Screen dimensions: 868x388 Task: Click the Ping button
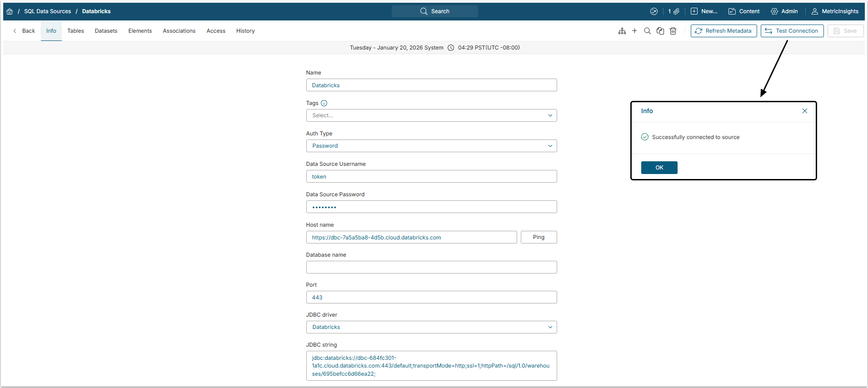tap(539, 237)
